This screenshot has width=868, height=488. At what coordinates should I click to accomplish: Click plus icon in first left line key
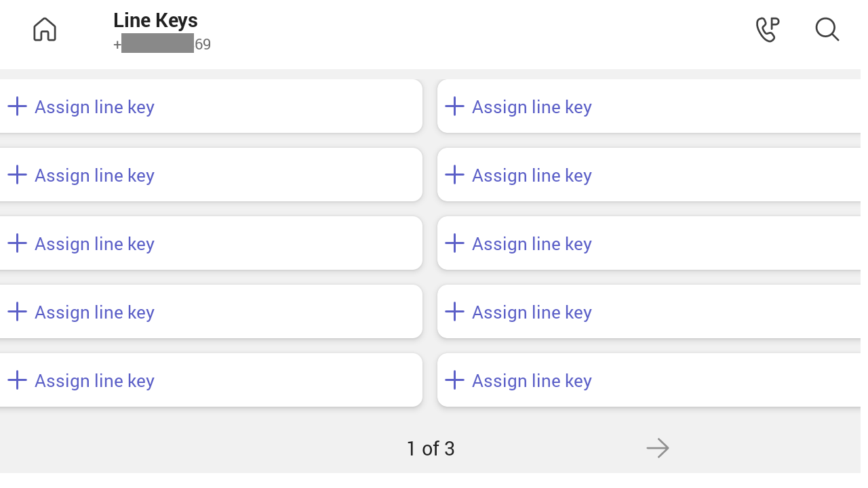17,106
